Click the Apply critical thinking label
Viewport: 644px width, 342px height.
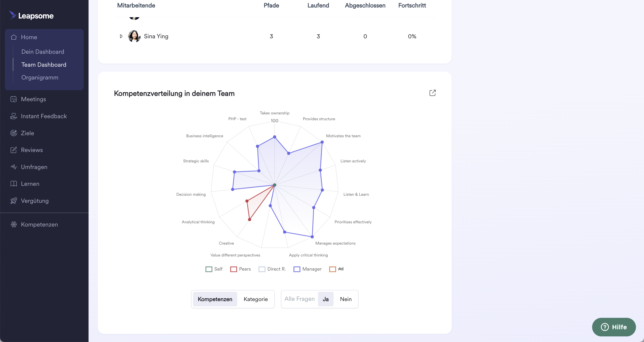click(308, 255)
